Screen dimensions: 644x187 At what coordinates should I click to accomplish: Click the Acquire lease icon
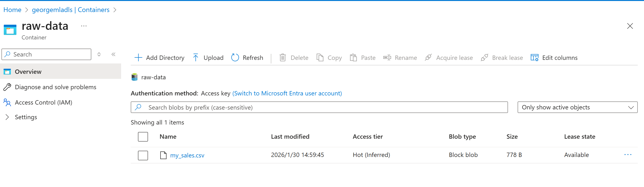428,58
